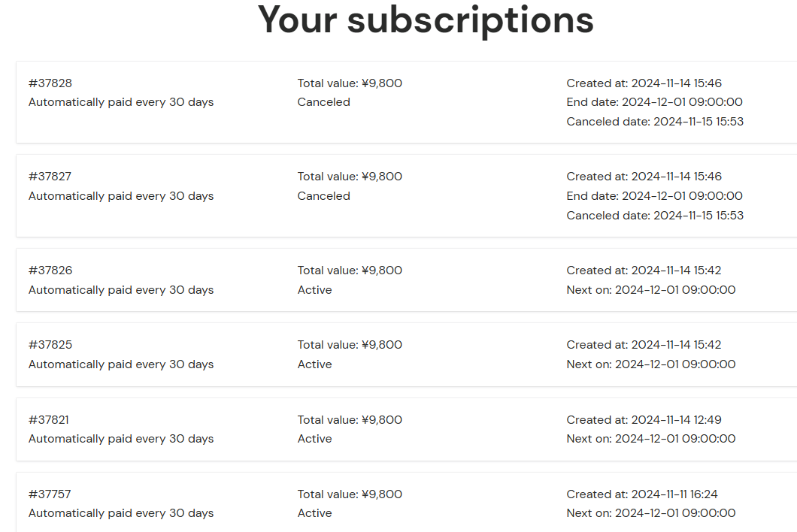Screen dimensions: 797x532
Task: Click the End date of subscription #37827
Action: click(654, 196)
